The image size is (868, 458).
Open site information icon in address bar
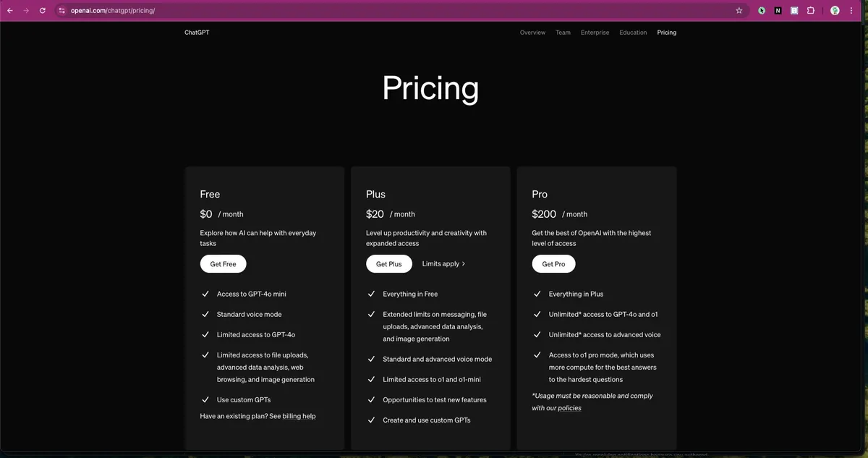pos(61,11)
